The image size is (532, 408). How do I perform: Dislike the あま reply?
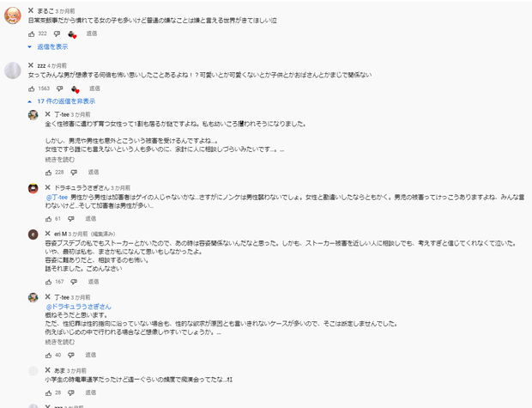[71, 393]
